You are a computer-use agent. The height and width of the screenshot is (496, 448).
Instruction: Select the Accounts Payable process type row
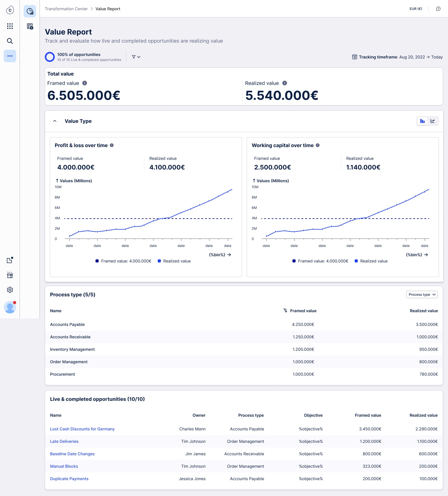[x=244, y=324]
